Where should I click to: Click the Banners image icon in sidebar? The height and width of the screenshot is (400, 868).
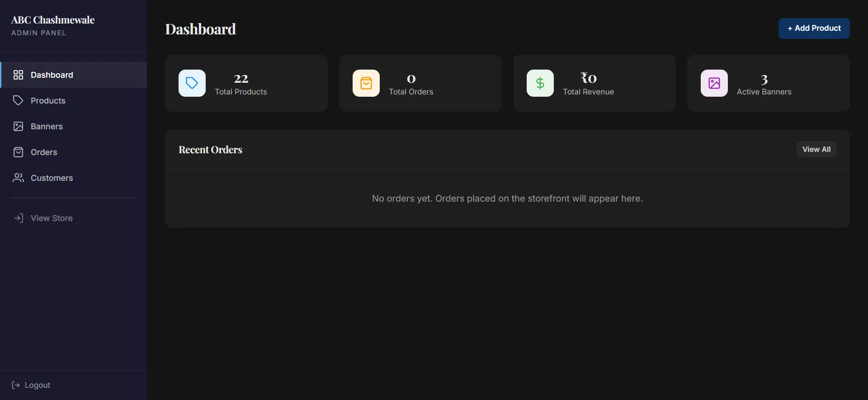(x=18, y=127)
